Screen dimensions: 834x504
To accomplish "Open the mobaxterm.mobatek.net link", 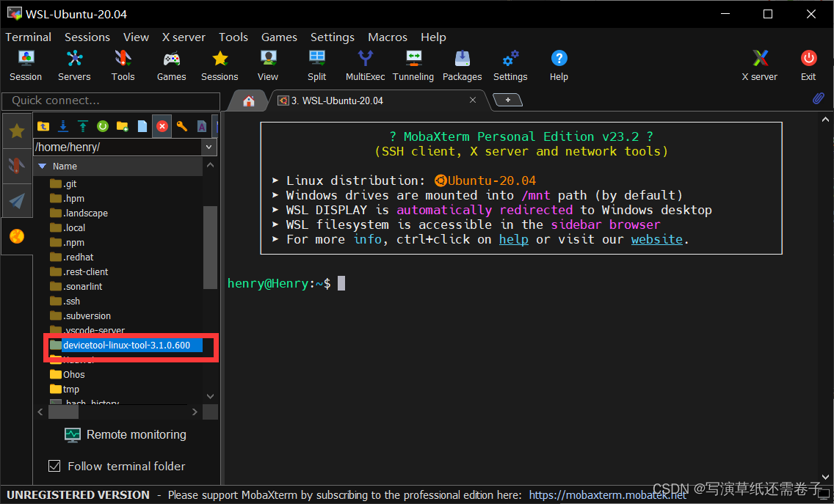I will (607, 495).
